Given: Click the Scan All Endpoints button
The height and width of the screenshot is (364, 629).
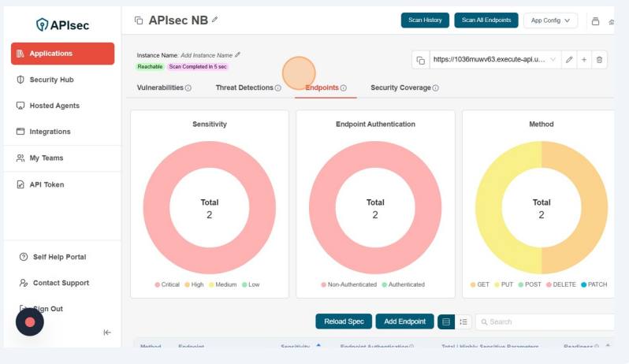Looking at the screenshot, I should 486,20.
